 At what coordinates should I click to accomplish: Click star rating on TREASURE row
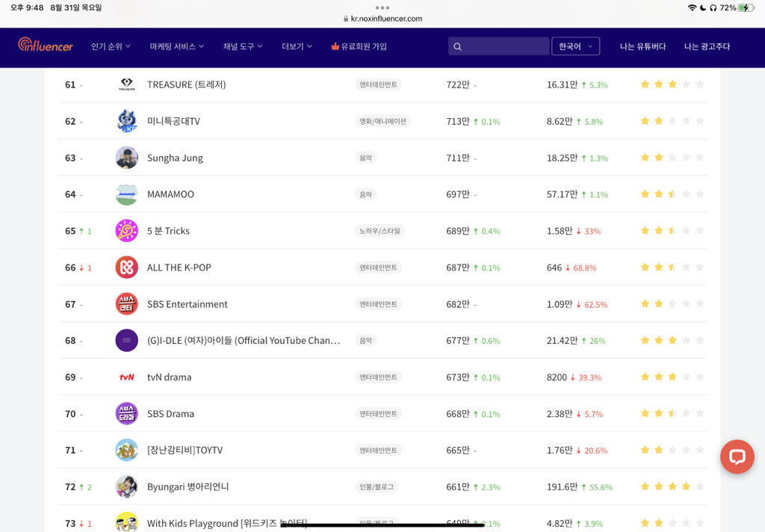[x=672, y=84]
